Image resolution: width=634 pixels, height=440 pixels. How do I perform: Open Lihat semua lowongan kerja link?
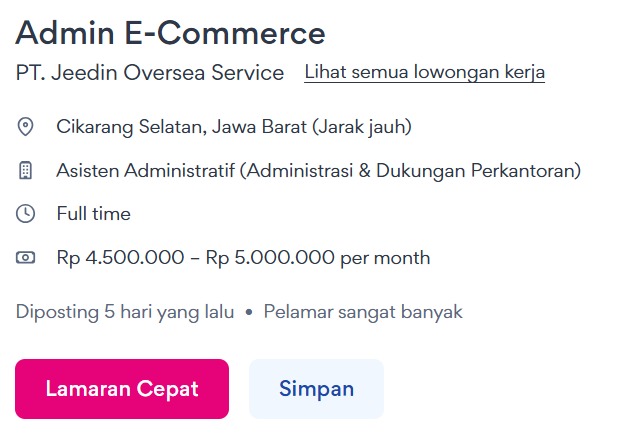[x=424, y=73]
